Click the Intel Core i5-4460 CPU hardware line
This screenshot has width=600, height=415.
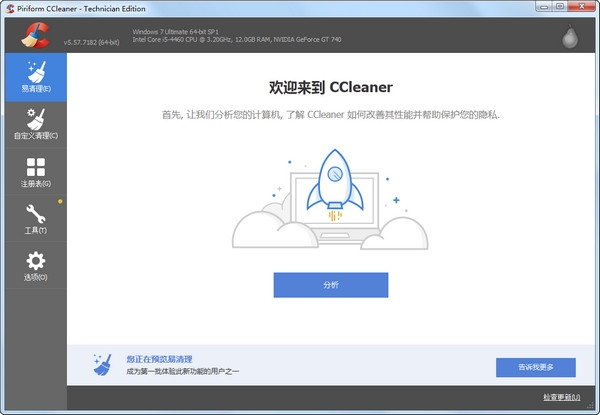tap(237, 39)
